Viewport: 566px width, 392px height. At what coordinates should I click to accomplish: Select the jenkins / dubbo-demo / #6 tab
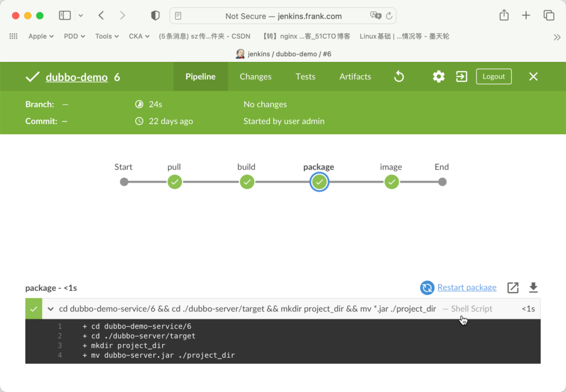283,54
